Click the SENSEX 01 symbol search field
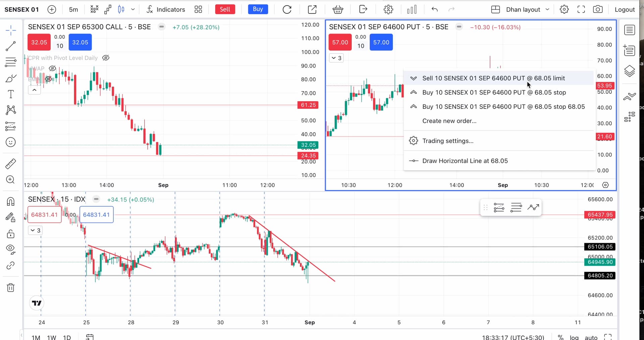Screen dimensions: 644x340 point(21,9)
